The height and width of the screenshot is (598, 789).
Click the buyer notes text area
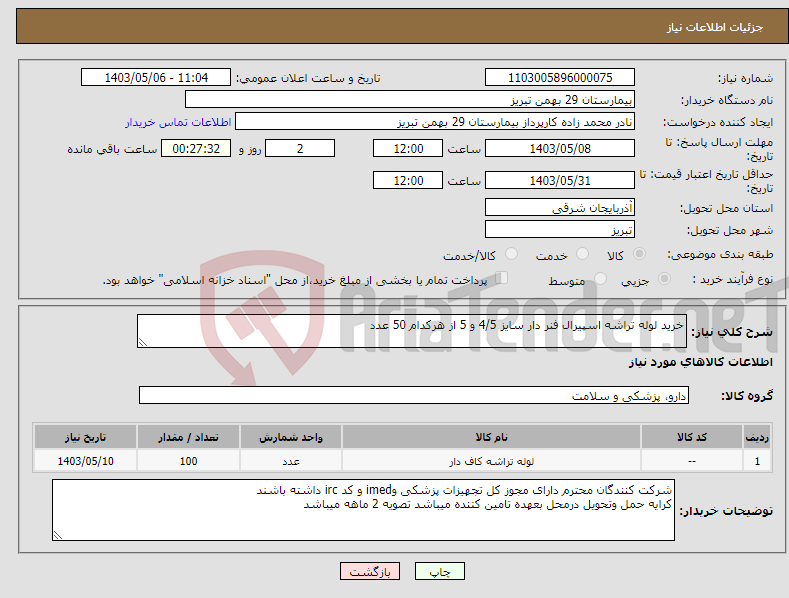[x=363, y=510]
